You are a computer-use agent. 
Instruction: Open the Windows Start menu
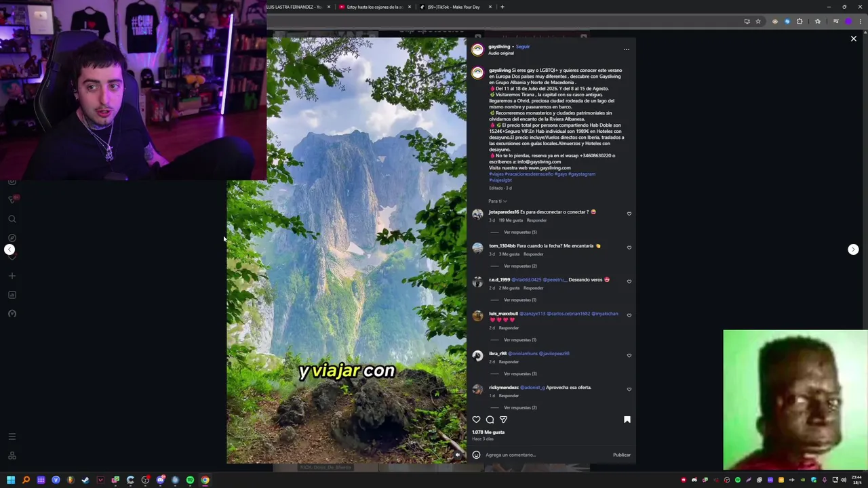[11, 480]
